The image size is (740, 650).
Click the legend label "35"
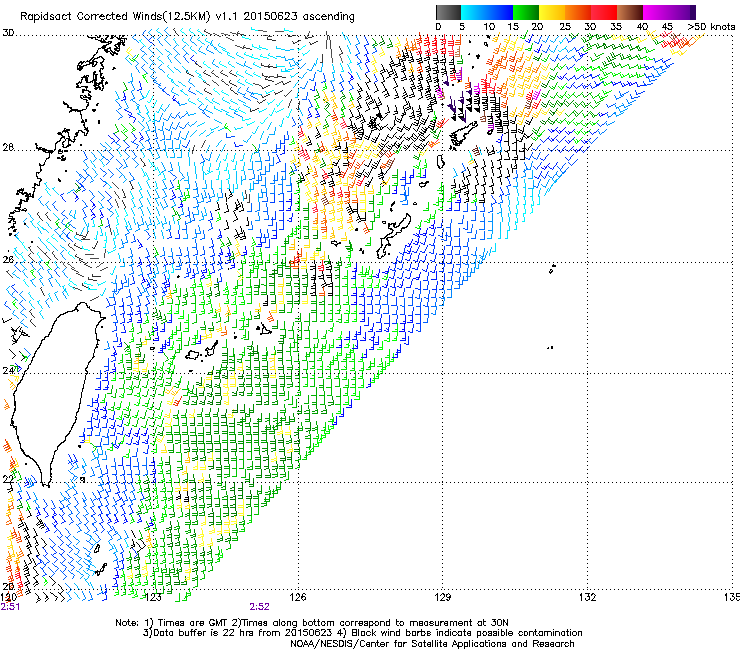click(616, 26)
